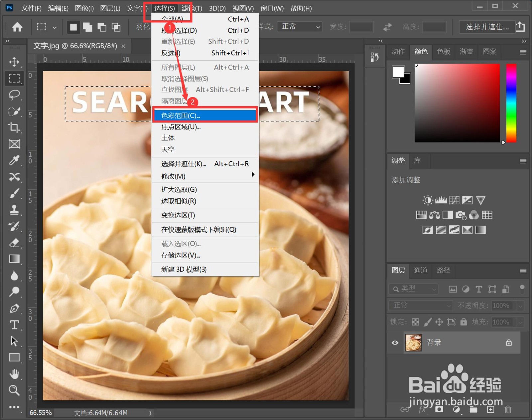Close the 文字.jpg document tab
The image size is (532, 420).
(x=123, y=46)
